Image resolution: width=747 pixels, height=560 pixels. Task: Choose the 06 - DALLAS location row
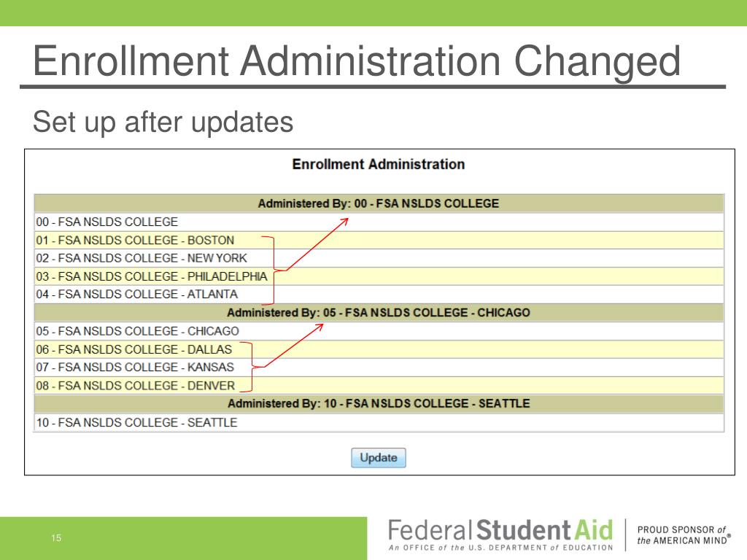pos(379,349)
